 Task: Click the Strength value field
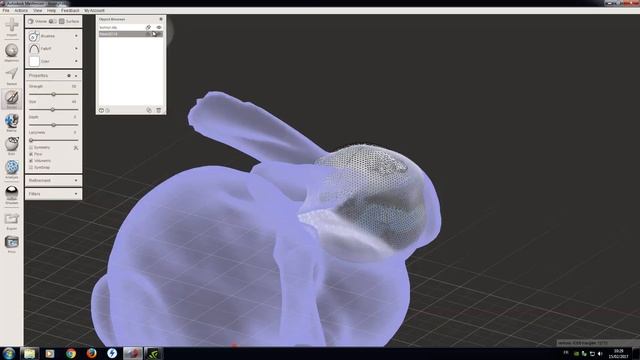[x=74, y=87]
